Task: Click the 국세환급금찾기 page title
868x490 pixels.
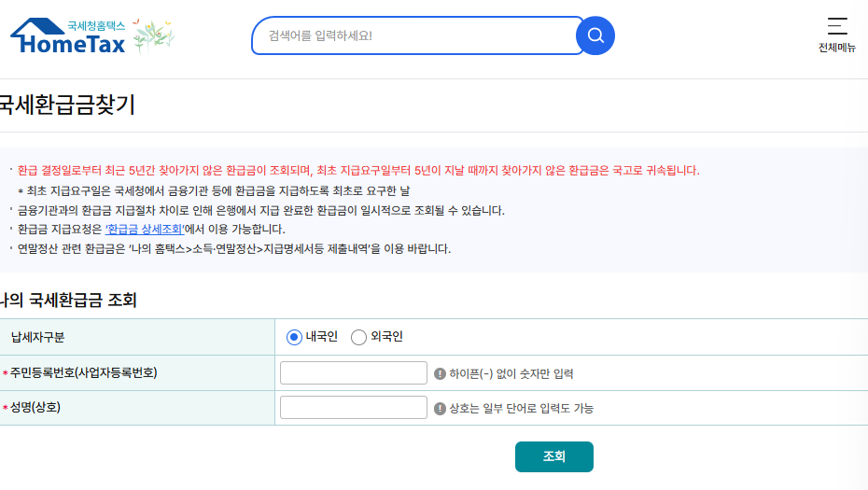Action: [x=67, y=105]
